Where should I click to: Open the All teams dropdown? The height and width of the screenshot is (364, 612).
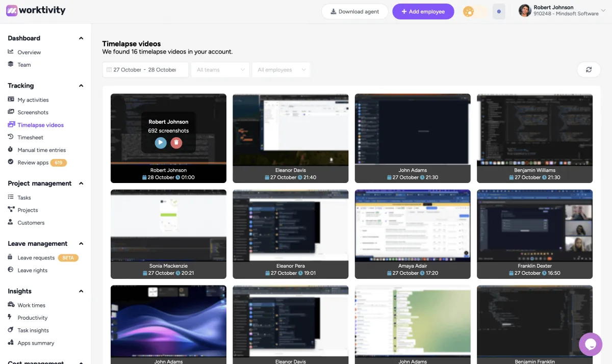[220, 70]
